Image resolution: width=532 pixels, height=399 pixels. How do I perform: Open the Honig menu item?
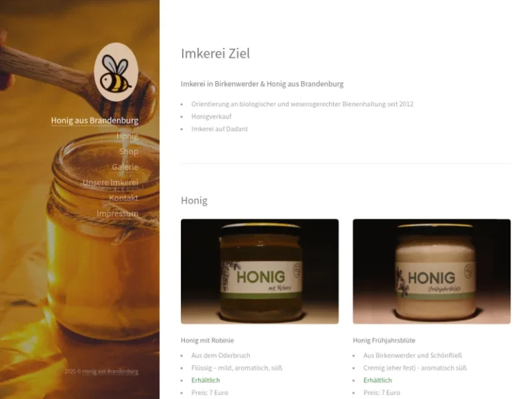pyautogui.click(x=127, y=136)
